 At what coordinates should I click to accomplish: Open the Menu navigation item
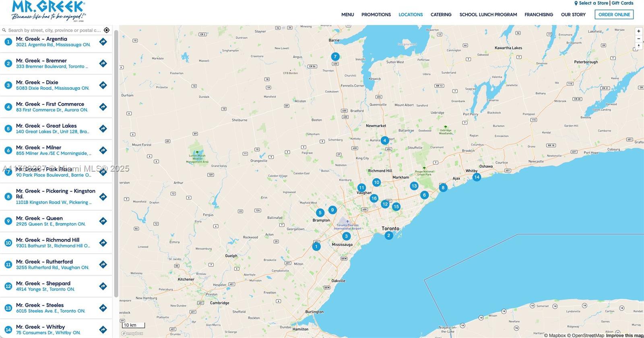[x=347, y=15]
